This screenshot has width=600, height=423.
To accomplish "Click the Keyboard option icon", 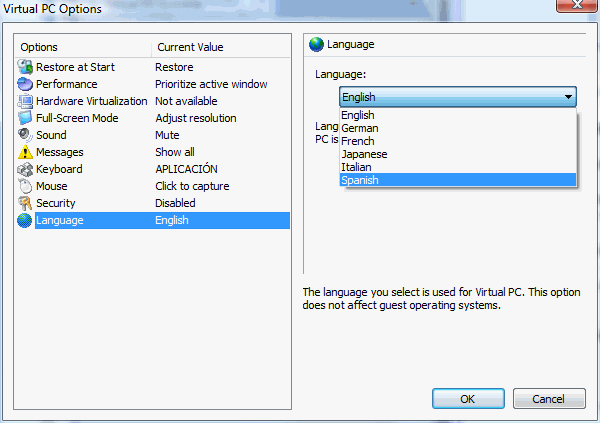I will (25, 169).
